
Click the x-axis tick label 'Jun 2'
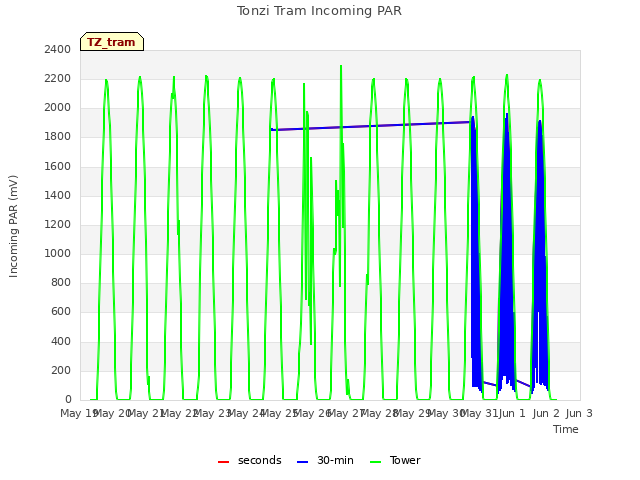[x=546, y=413]
